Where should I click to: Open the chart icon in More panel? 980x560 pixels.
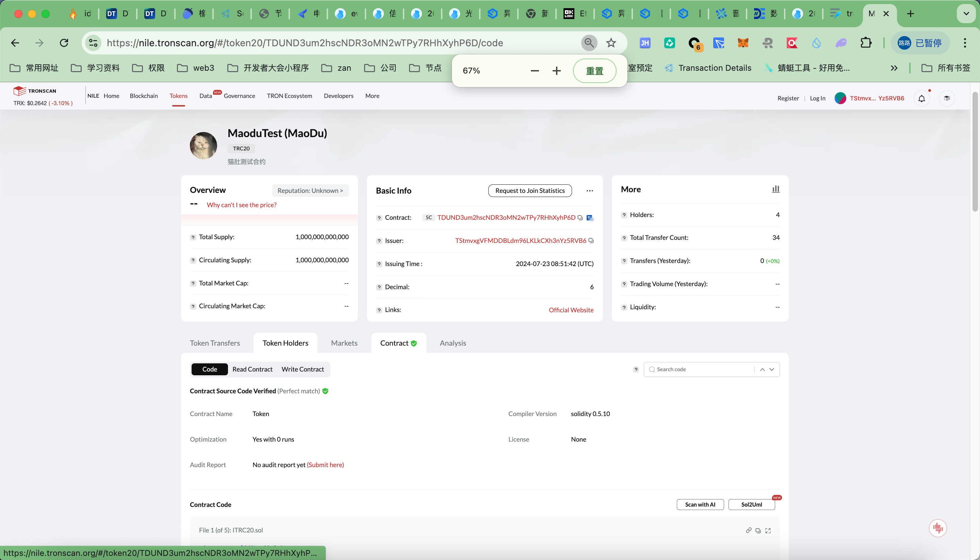(775, 189)
